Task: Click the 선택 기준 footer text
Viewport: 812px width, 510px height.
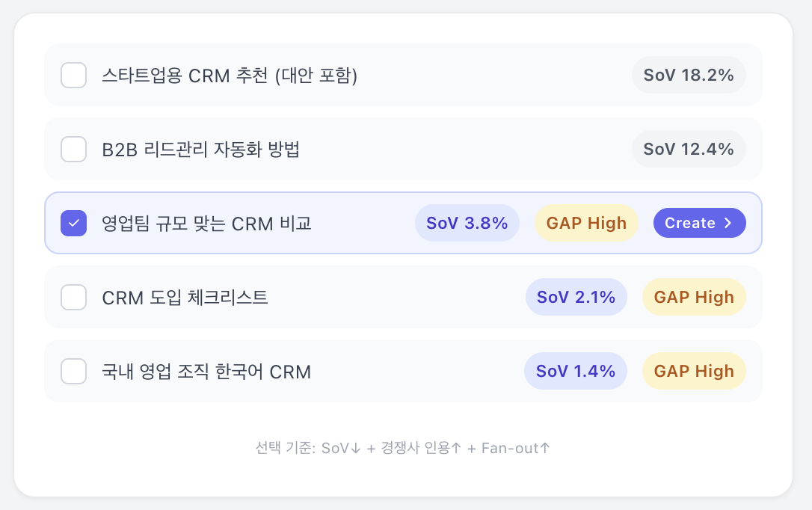Action: (403, 448)
